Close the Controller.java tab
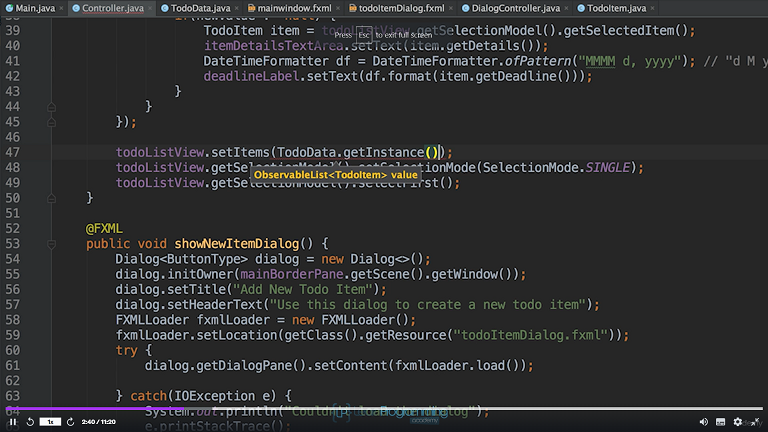This screenshot has height=432, width=768. tap(150, 8)
